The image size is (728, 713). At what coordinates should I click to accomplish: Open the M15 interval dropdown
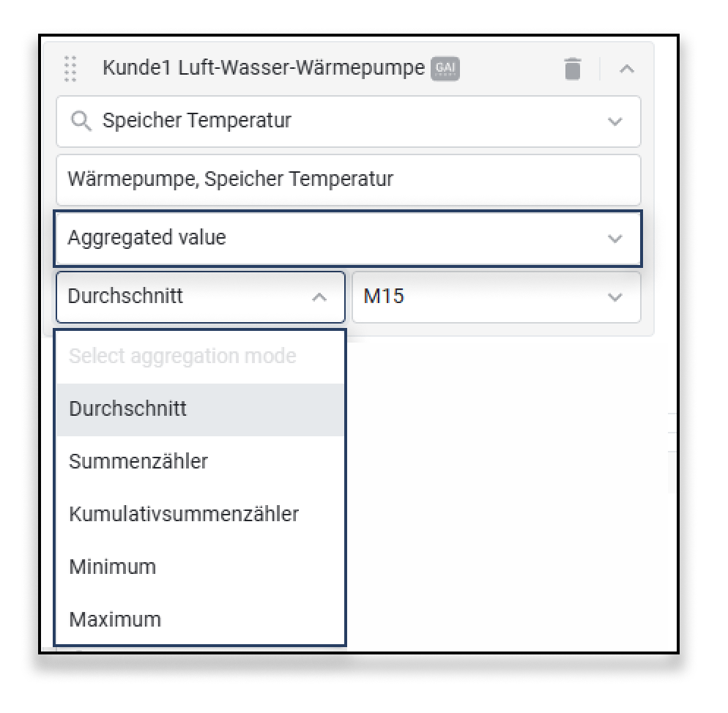click(615, 297)
